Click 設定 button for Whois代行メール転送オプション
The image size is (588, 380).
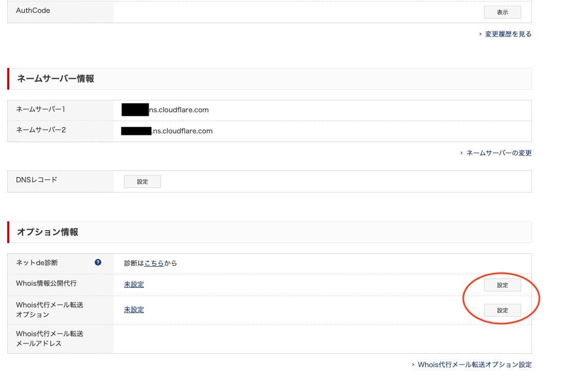pos(502,310)
